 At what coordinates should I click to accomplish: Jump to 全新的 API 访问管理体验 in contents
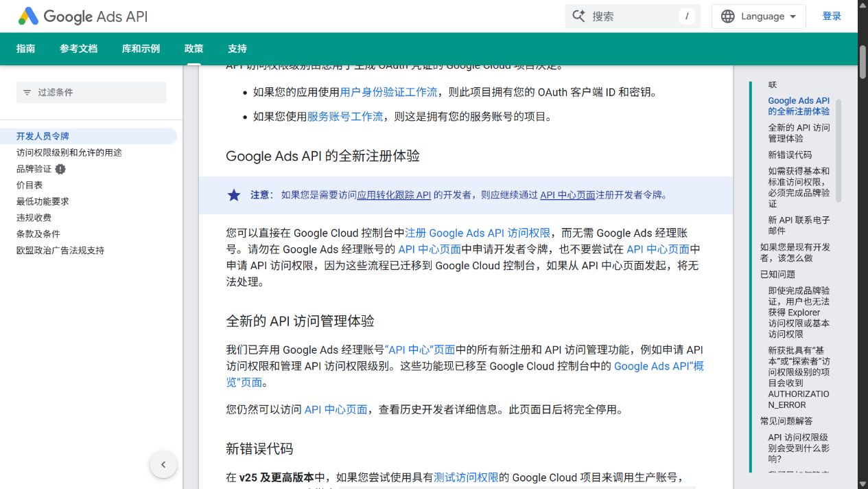799,133
